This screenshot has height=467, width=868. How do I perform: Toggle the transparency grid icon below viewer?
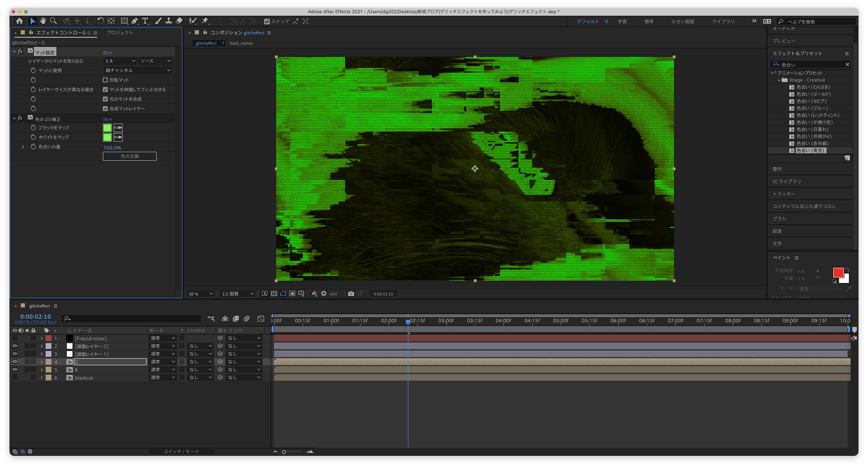tap(274, 294)
